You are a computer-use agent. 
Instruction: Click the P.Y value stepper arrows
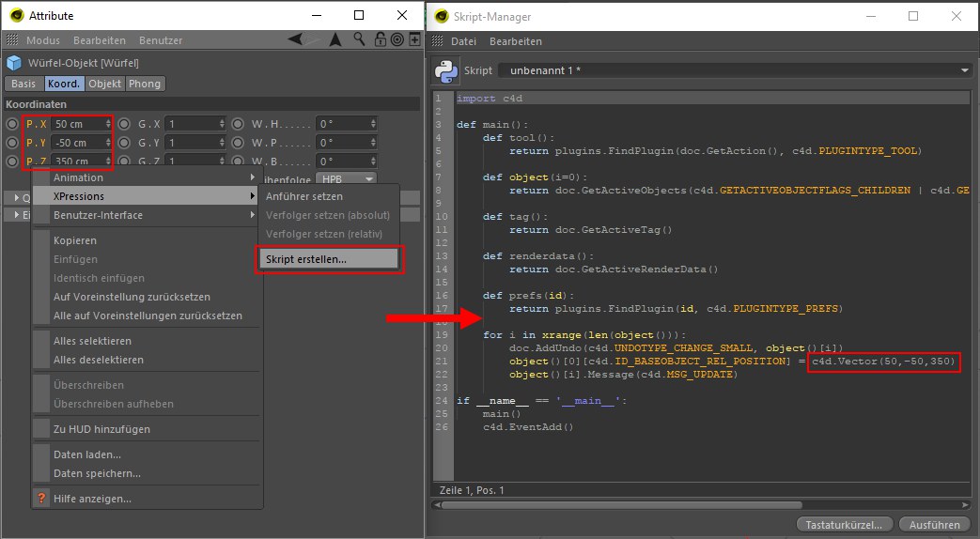110,143
